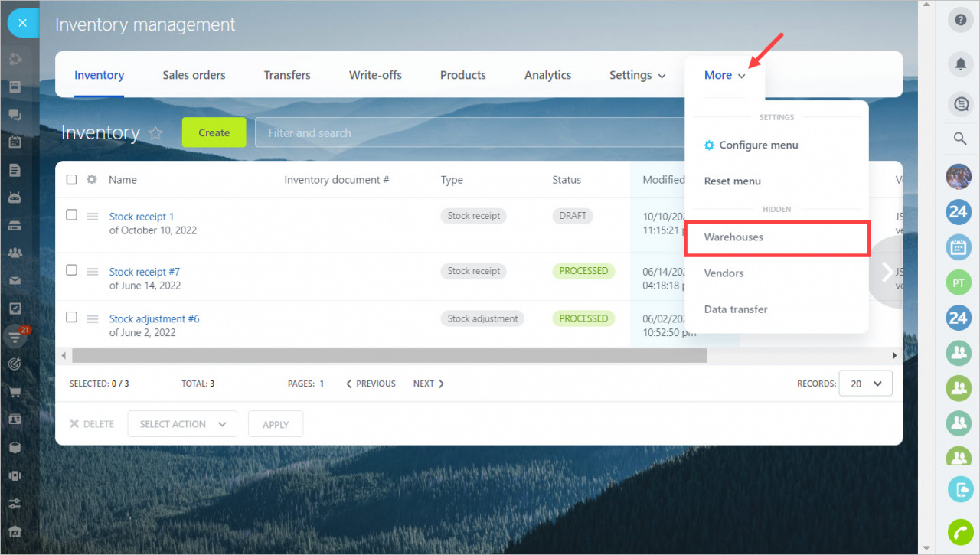Click the green phone call button

(x=960, y=532)
